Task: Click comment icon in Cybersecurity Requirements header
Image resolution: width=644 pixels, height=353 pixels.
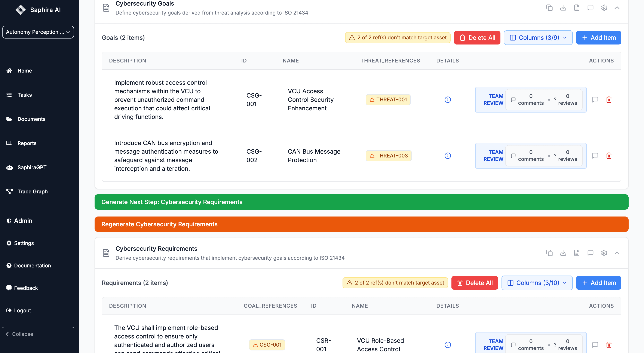Action: pos(590,253)
